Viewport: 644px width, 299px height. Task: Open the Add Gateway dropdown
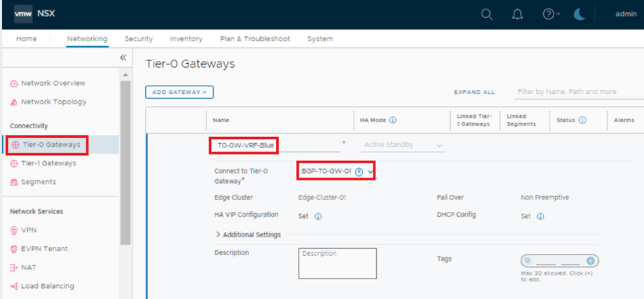click(179, 92)
